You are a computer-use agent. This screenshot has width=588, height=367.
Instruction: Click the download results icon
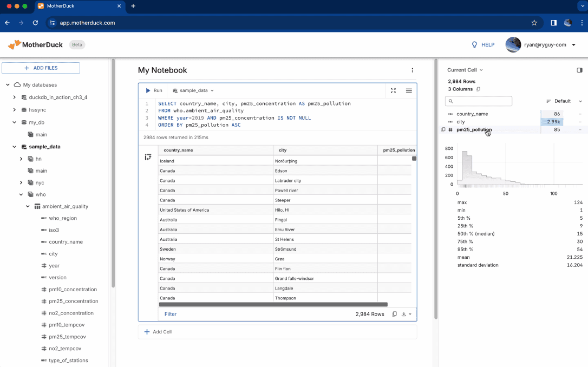coord(404,314)
